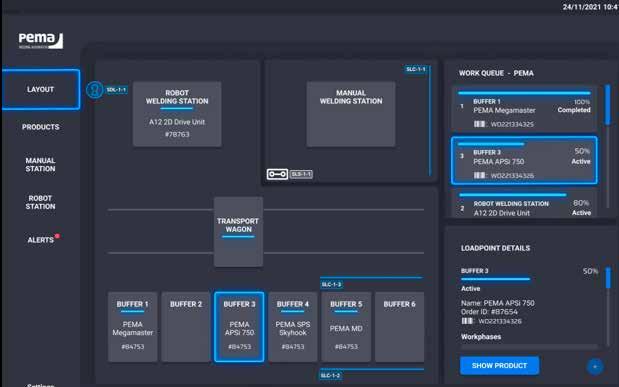Image resolution: width=619 pixels, height=387 pixels.
Task: Select Buffer 1 PEMA Megamaster queue item
Action: pyautogui.click(x=524, y=109)
